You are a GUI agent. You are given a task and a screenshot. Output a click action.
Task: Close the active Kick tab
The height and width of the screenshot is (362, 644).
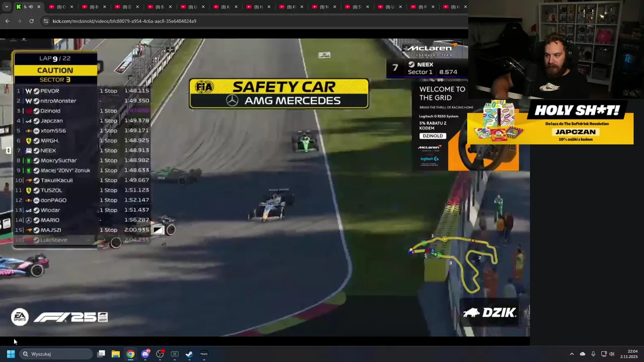pos(39,7)
